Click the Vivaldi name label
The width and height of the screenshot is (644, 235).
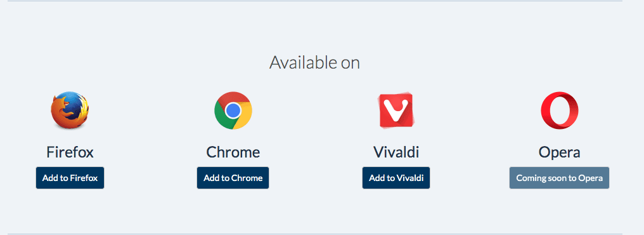point(396,152)
